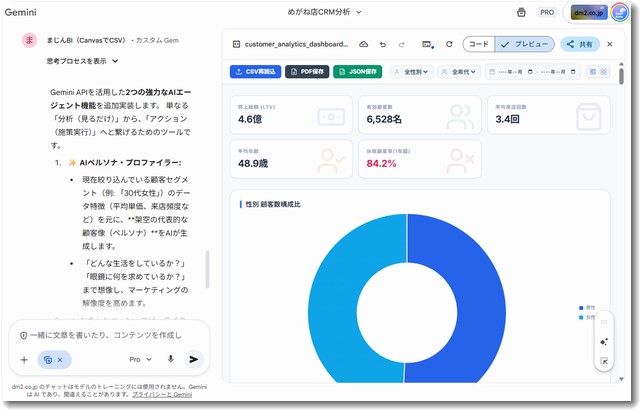Expand 思考プロセスを表示 section
The width and height of the screenshot is (640, 410).
click(82, 61)
